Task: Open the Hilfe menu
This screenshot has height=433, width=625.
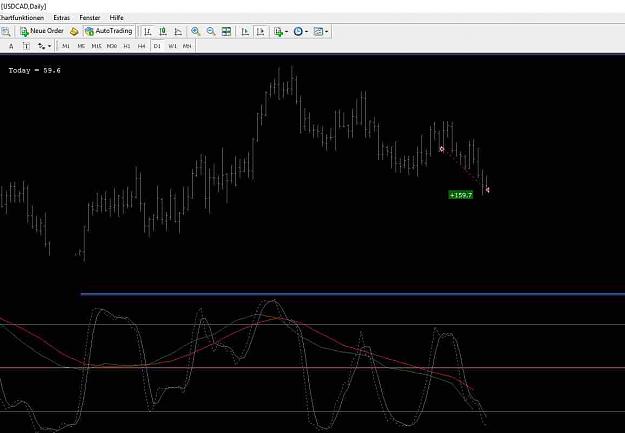Action: [x=116, y=18]
